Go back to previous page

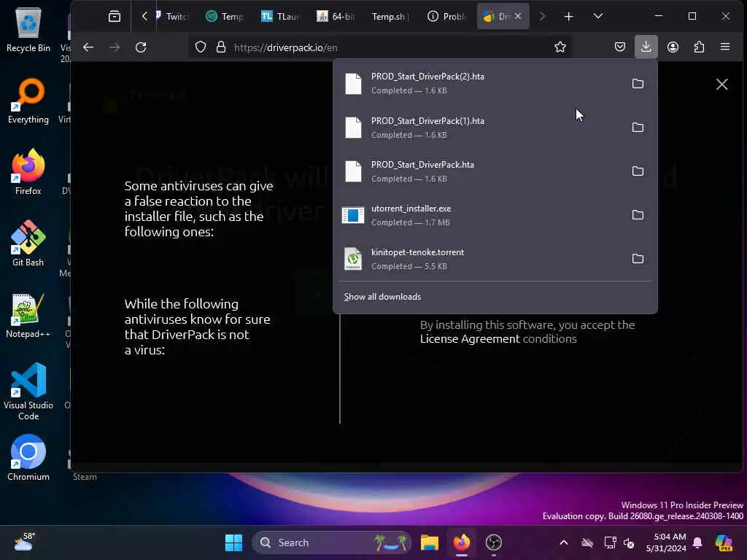tap(88, 47)
